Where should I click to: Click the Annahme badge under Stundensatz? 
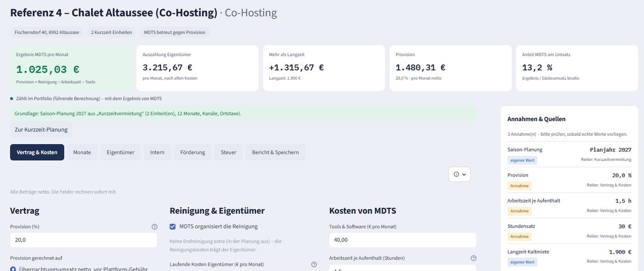519,237
